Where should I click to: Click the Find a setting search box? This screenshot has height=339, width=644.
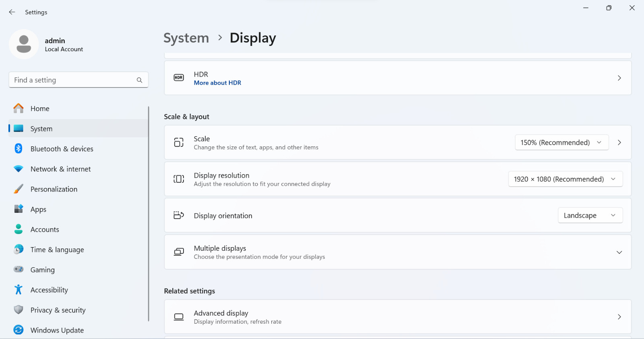coord(78,80)
